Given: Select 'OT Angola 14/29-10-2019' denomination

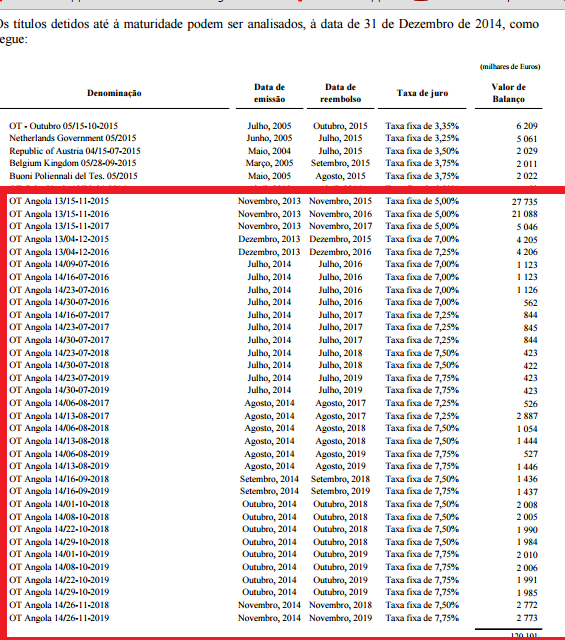Looking at the screenshot, I should click(59, 592).
